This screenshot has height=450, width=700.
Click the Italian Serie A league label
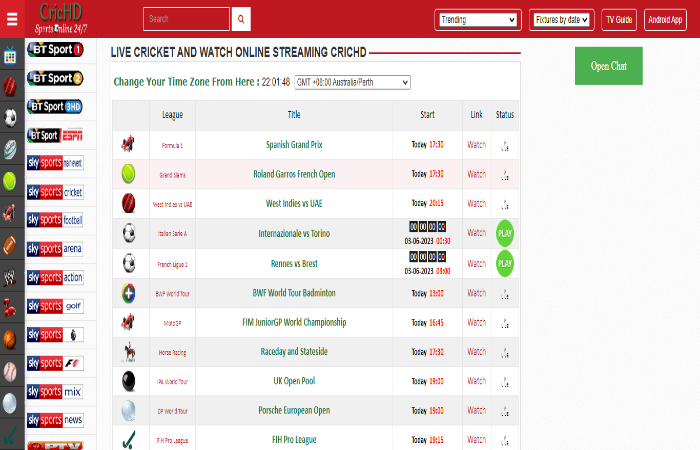[x=172, y=233]
